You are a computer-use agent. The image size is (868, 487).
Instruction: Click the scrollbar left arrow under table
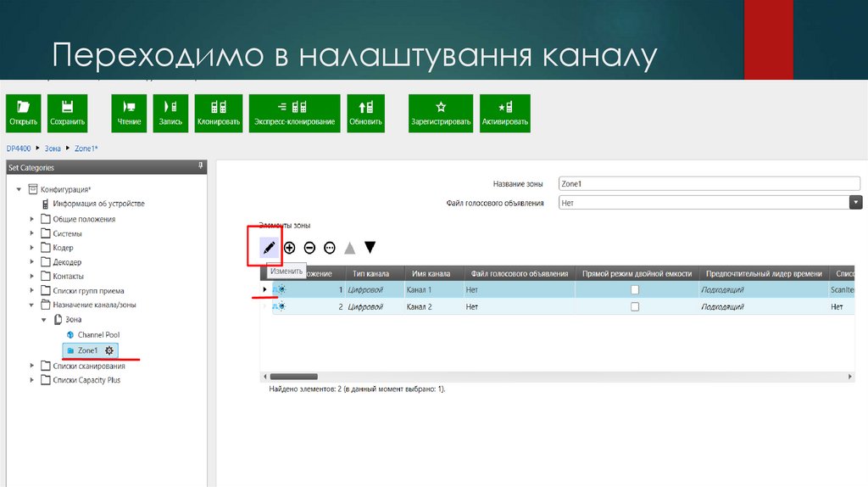pyautogui.click(x=264, y=377)
